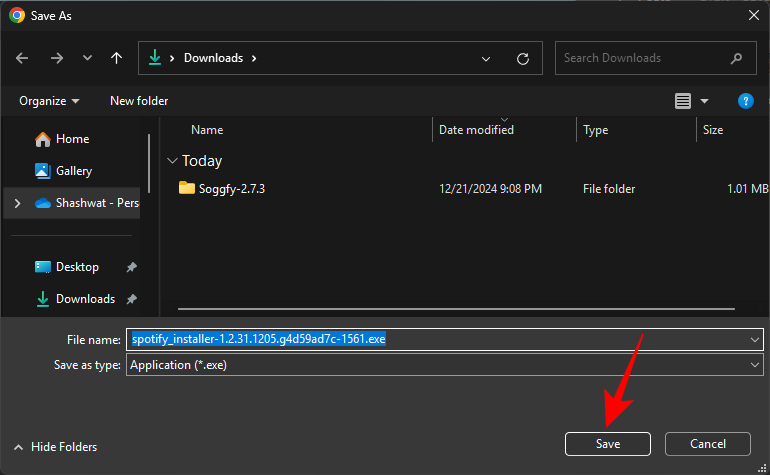770x475 pixels.
Task: Go up one folder level
Action: pyautogui.click(x=116, y=58)
